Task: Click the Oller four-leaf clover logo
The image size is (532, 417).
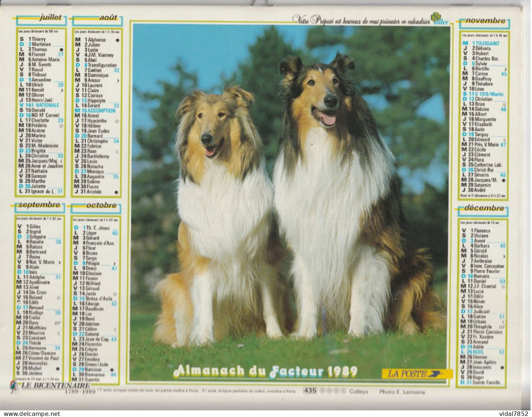Action: click(x=440, y=19)
